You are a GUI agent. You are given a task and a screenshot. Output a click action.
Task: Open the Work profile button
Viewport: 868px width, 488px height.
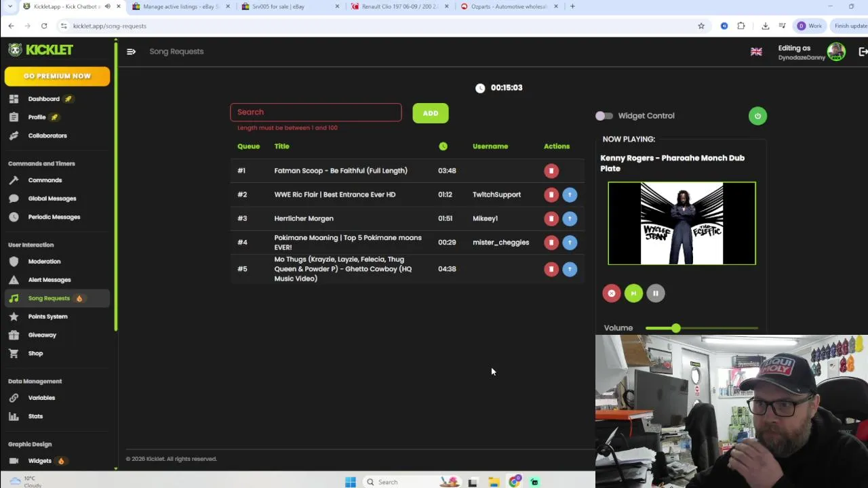810,26
